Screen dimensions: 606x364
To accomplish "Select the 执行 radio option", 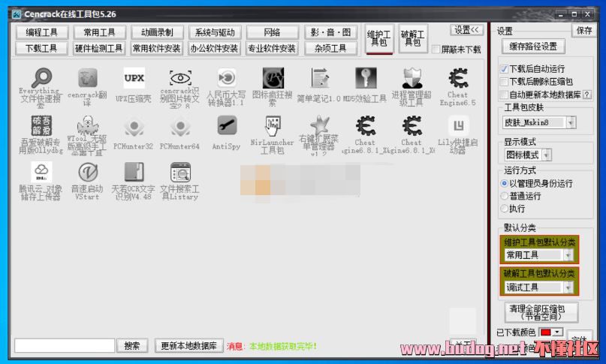I will click(x=504, y=209).
